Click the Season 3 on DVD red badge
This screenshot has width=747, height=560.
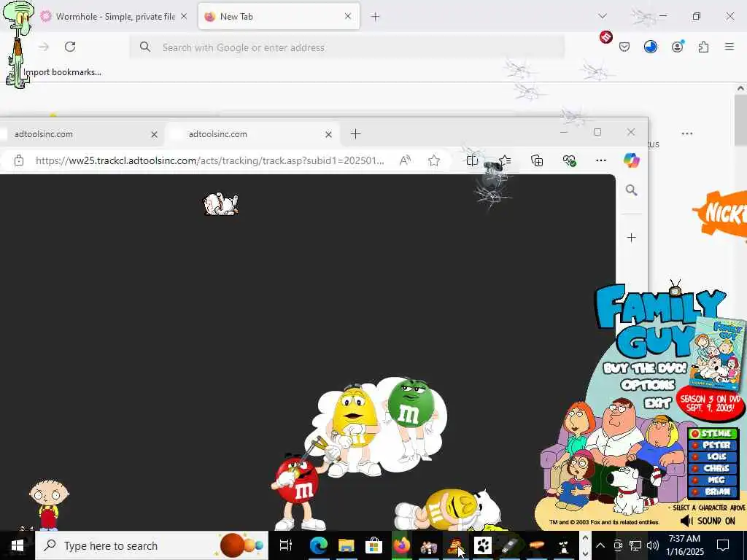coord(710,404)
